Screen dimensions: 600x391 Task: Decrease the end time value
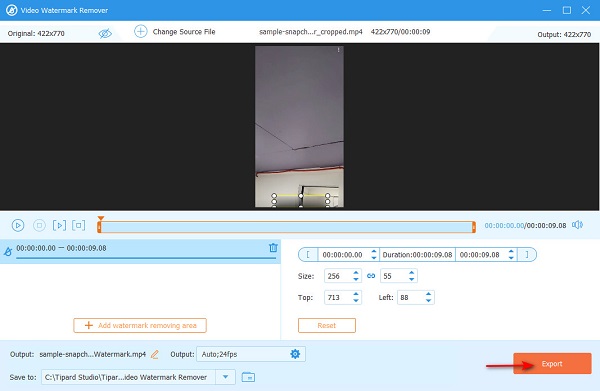511,258
